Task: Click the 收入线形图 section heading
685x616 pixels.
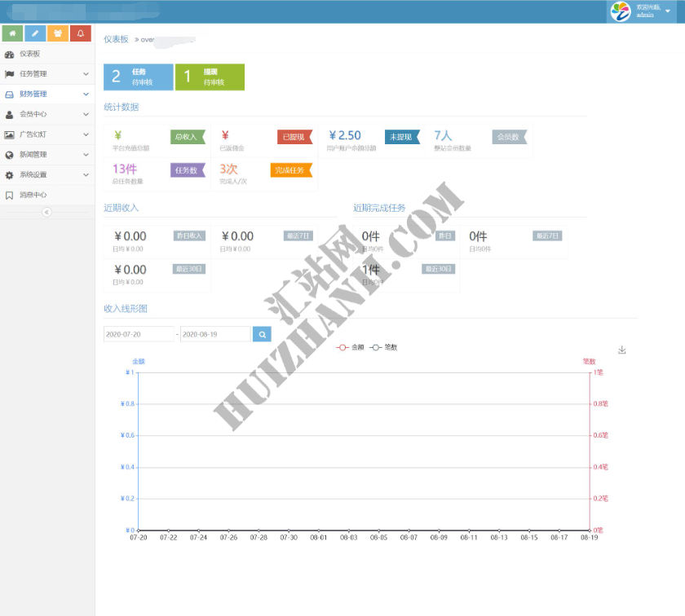Action: (x=126, y=309)
